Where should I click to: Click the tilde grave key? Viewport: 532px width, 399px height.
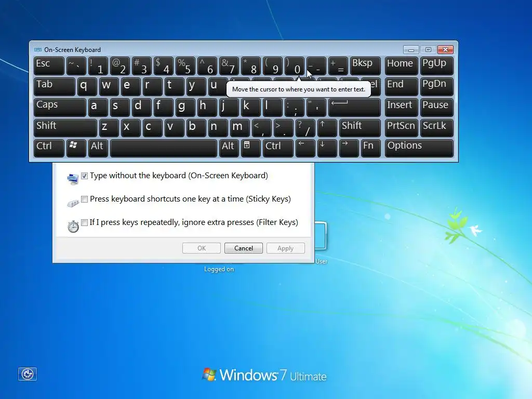click(76, 66)
